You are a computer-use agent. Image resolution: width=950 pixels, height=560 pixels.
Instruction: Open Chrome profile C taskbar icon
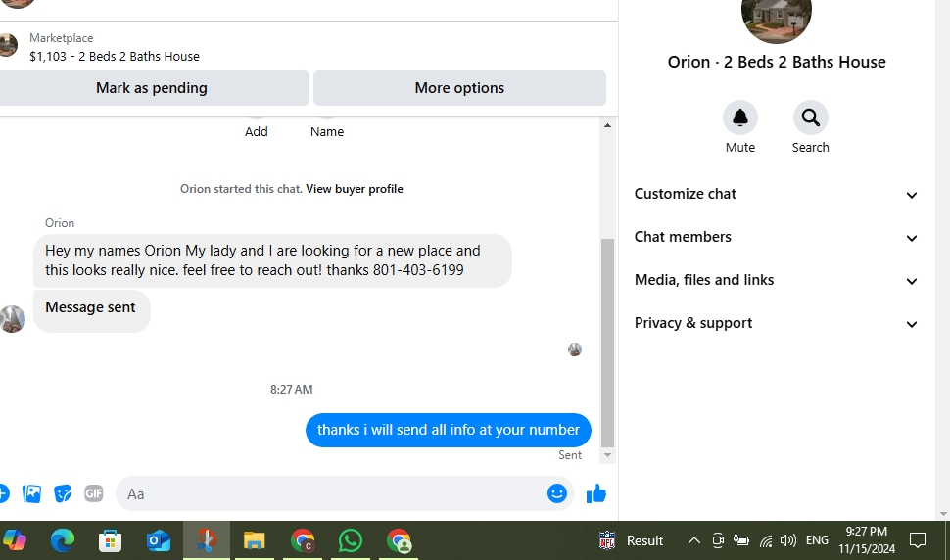click(303, 540)
